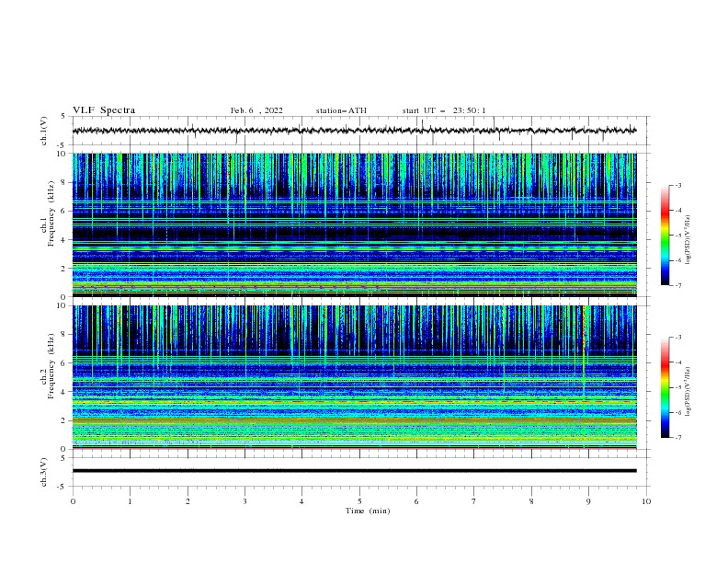Click the ch.1 "Frequency (kHz)" axis label
This screenshot has height=563, width=728.
[51, 213]
